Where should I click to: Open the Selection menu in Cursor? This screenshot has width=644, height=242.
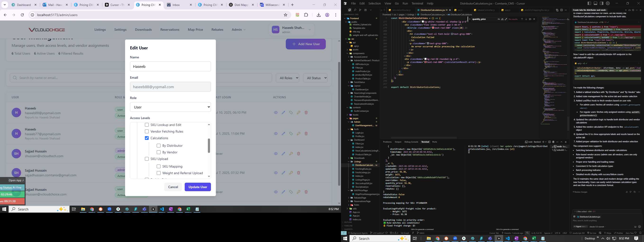pos(374,4)
